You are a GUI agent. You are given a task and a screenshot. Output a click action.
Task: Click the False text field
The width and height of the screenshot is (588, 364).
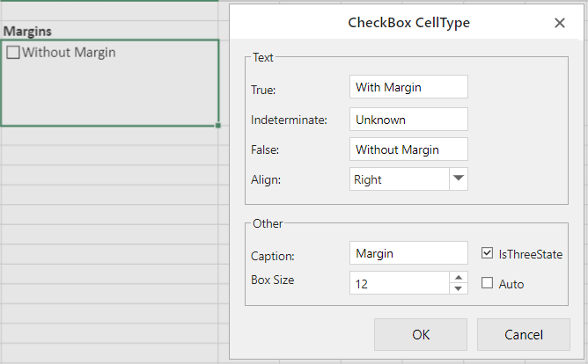(x=408, y=149)
